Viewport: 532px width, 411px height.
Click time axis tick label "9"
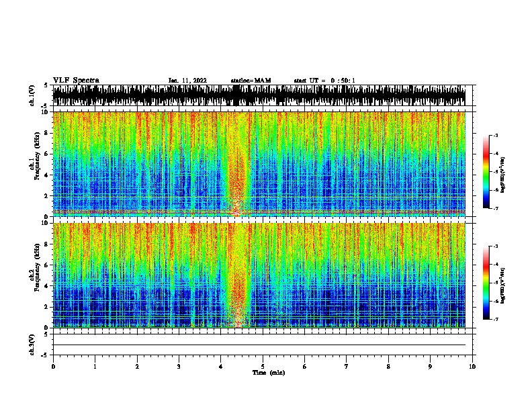coord(430,367)
